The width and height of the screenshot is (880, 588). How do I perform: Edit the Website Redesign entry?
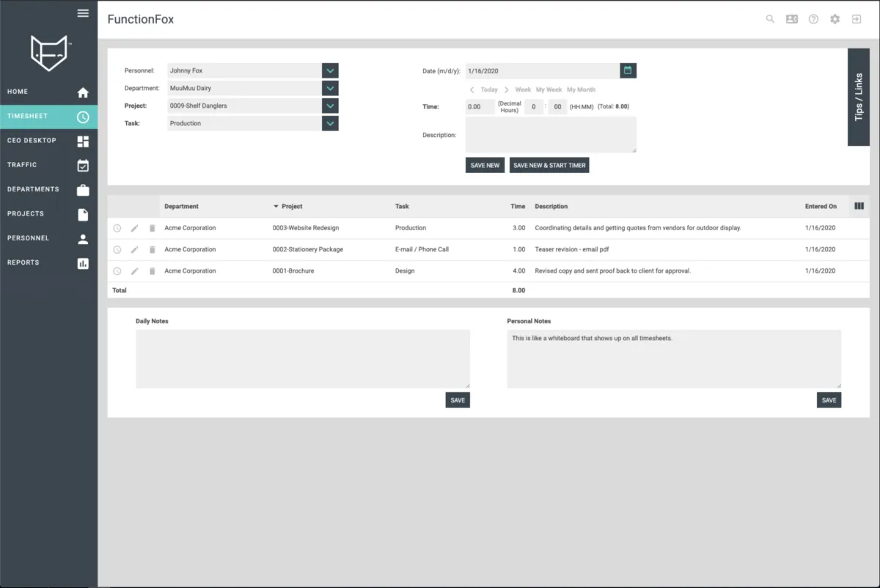135,228
